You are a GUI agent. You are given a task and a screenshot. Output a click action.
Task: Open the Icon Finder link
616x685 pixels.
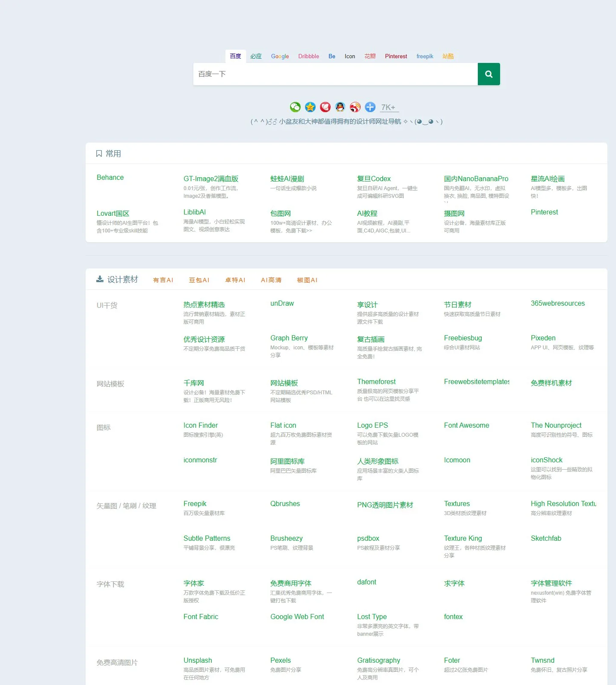201,425
